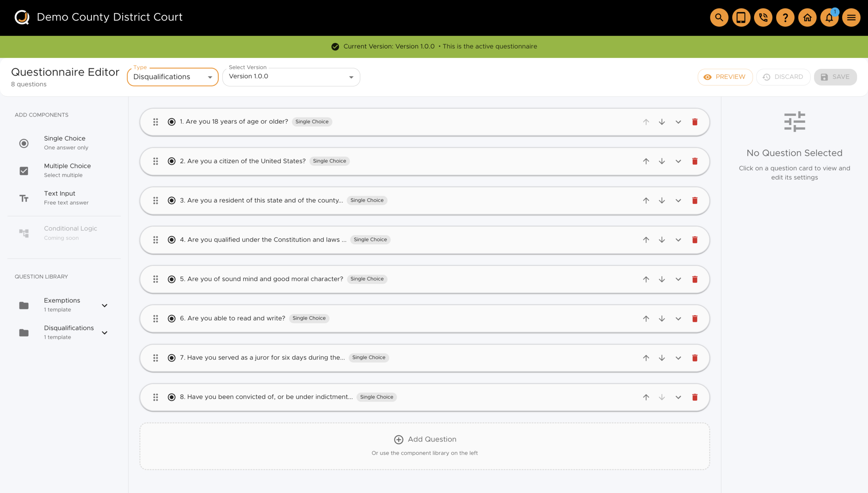Open the hamburger menu icon
Image resolution: width=868 pixels, height=493 pixels.
(851, 17)
